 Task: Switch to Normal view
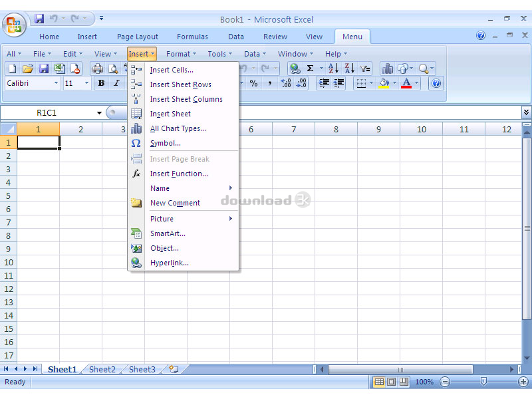click(379, 382)
